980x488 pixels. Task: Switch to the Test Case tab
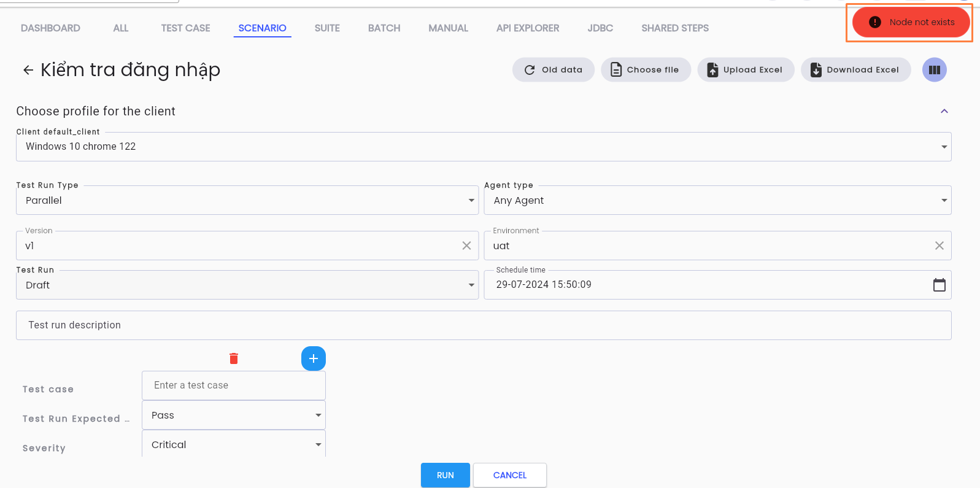(185, 28)
